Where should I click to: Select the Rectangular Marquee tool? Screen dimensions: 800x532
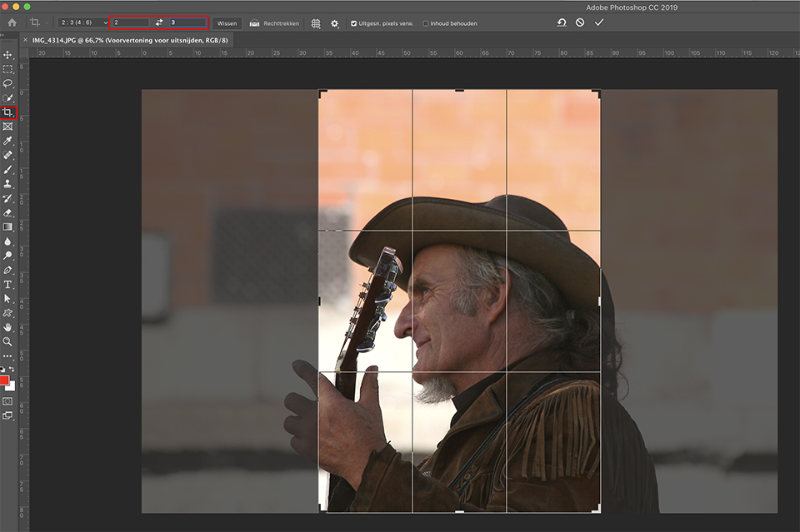7,69
